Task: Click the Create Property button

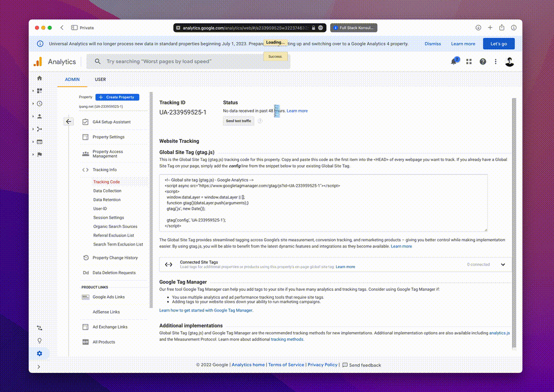Action: click(x=117, y=97)
